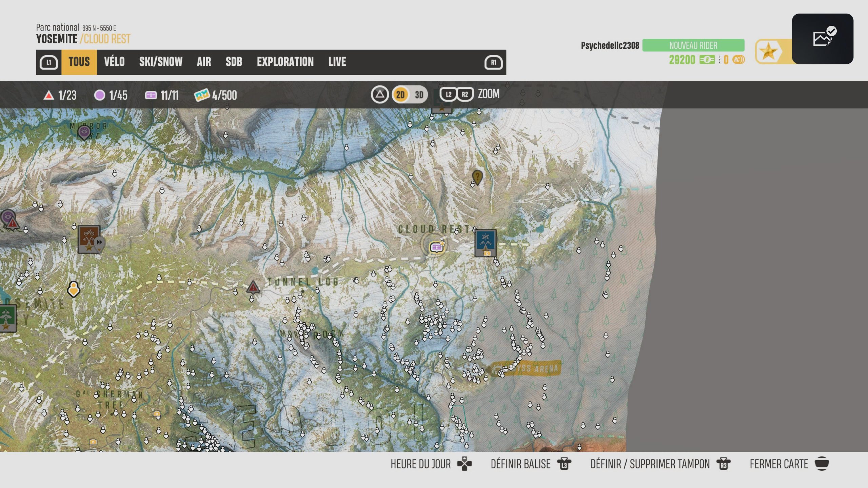Click the gold star badge icon
Viewport: 868px width, 488px height.
(x=768, y=52)
